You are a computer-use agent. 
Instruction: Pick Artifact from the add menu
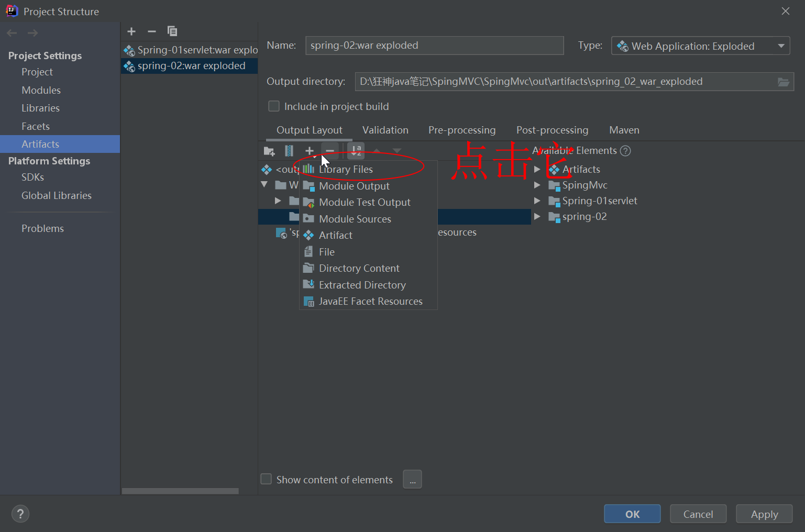point(368,235)
